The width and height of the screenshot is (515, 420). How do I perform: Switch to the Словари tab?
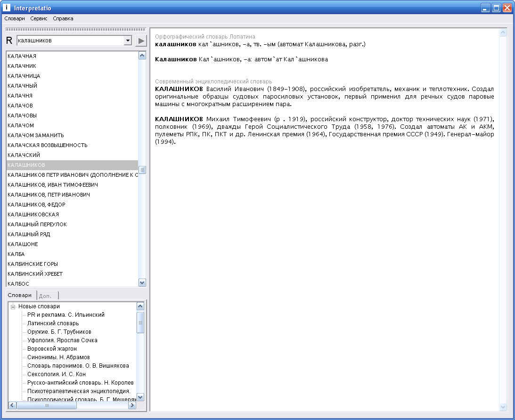[20, 295]
